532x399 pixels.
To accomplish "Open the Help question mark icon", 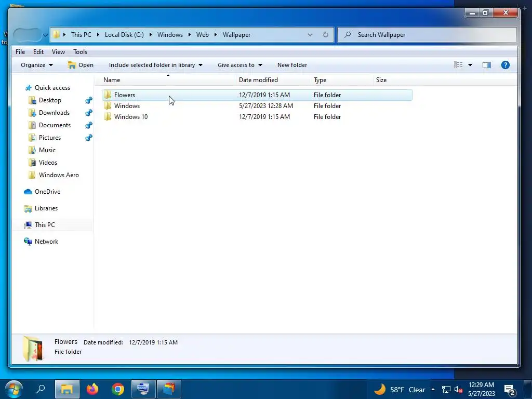I will point(505,65).
